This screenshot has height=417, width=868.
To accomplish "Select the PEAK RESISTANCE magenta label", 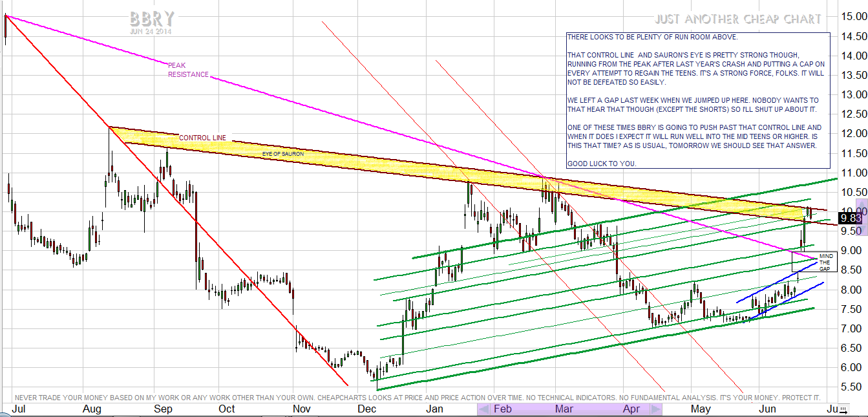I will (x=188, y=70).
